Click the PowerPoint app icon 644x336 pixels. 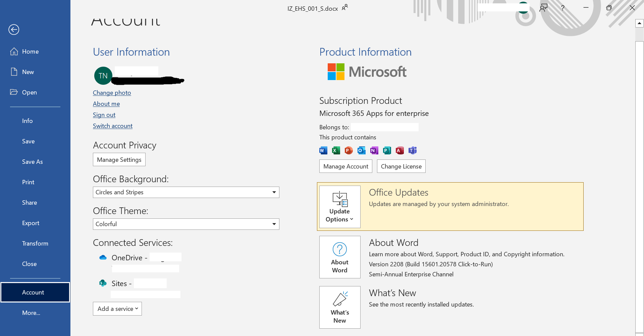(349, 150)
